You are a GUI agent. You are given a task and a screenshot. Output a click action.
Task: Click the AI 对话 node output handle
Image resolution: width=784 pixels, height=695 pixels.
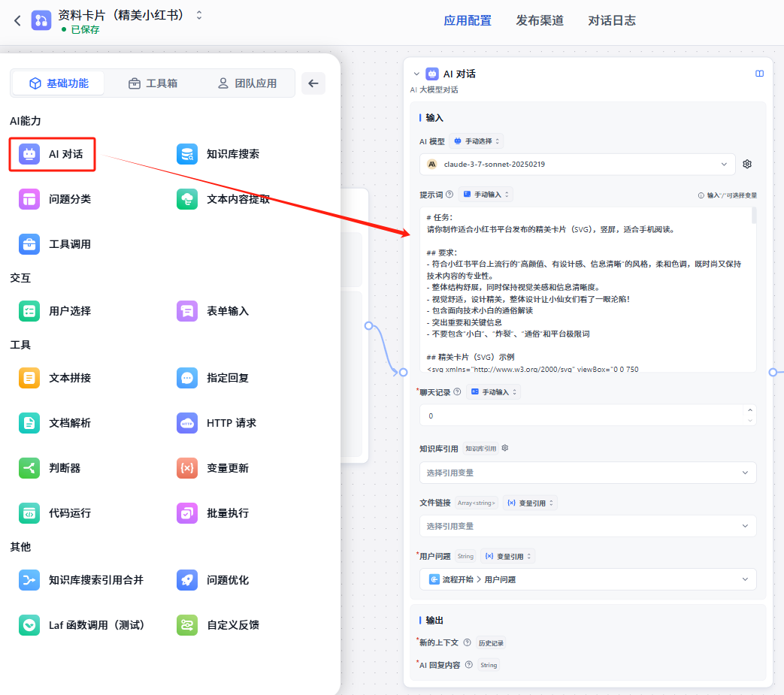click(x=773, y=372)
